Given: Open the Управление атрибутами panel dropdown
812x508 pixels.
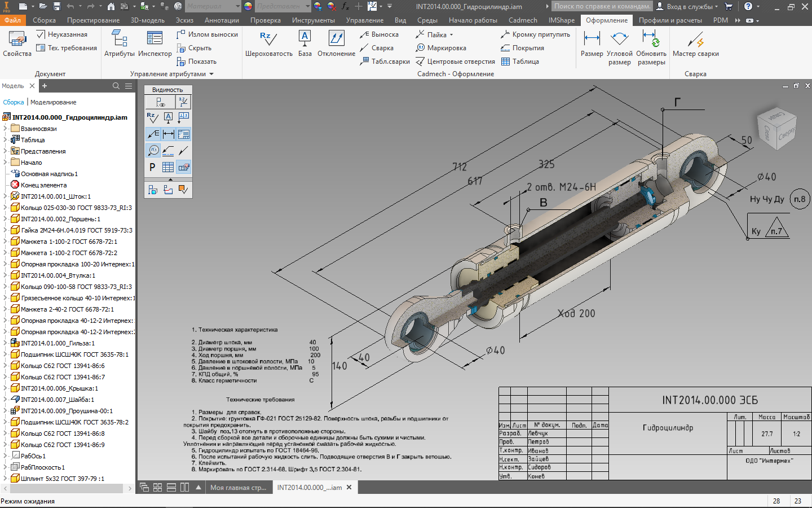Looking at the screenshot, I should coord(211,74).
